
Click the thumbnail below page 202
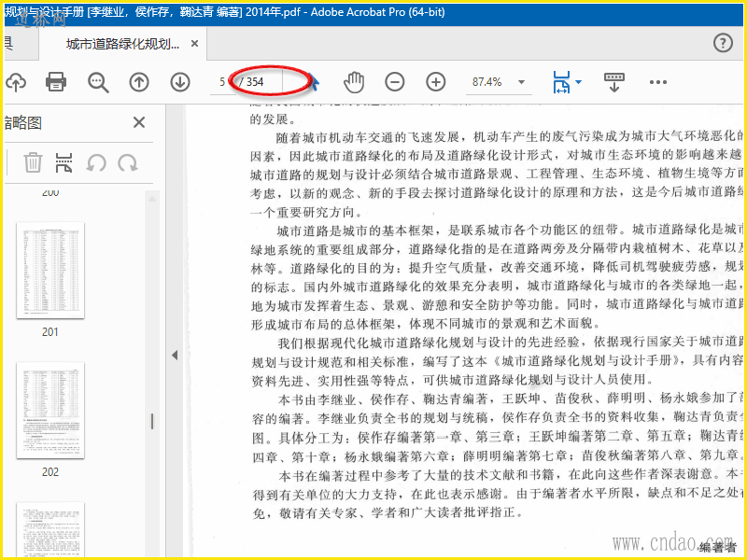coord(50,529)
